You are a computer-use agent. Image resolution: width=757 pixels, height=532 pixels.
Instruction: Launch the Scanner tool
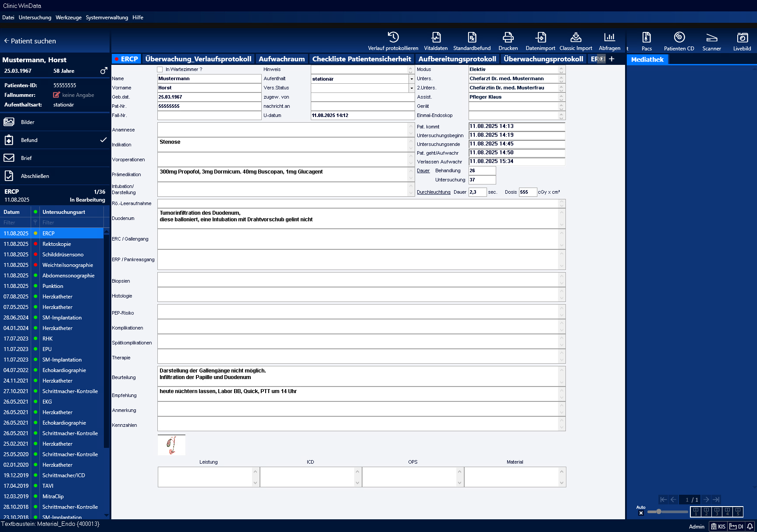pos(711,41)
